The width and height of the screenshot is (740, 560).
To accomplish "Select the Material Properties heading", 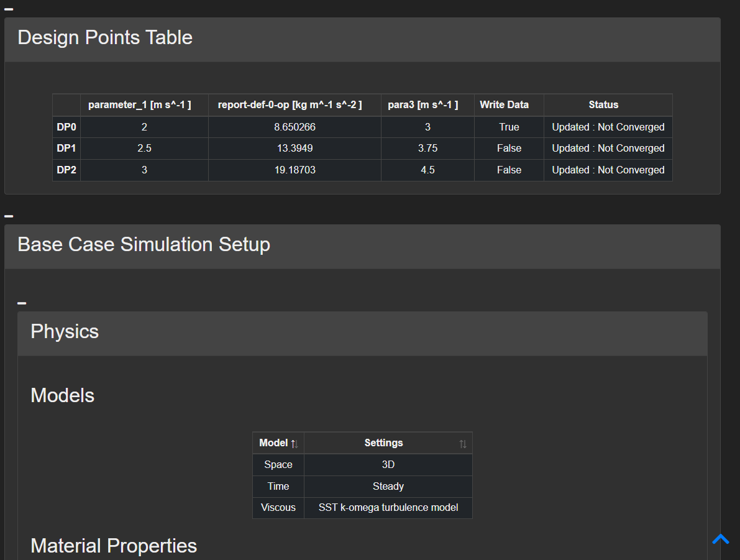I will [114, 546].
